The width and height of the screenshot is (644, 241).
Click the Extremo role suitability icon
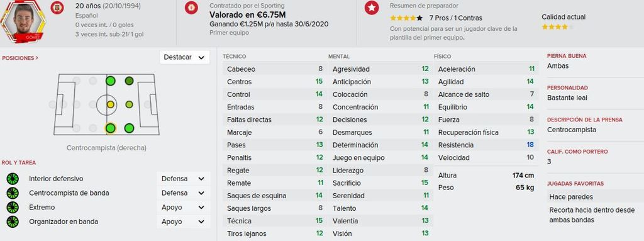pyautogui.click(x=13, y=207)
